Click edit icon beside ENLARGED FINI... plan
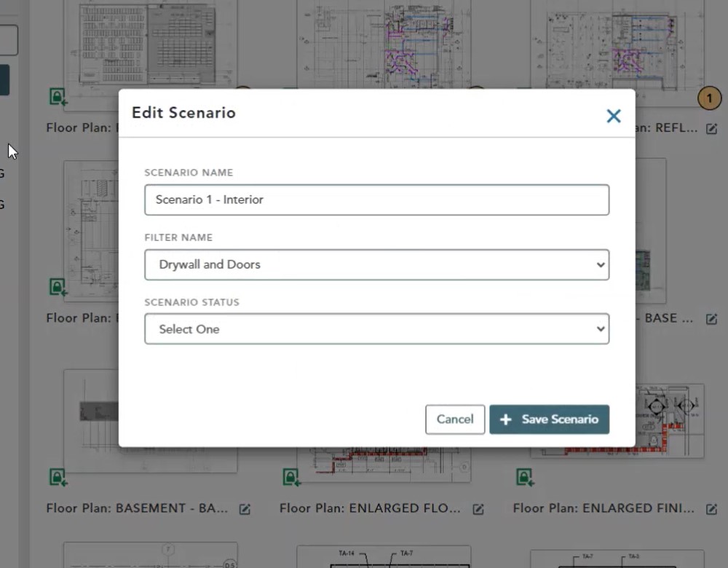 click(x=711, y=509)
